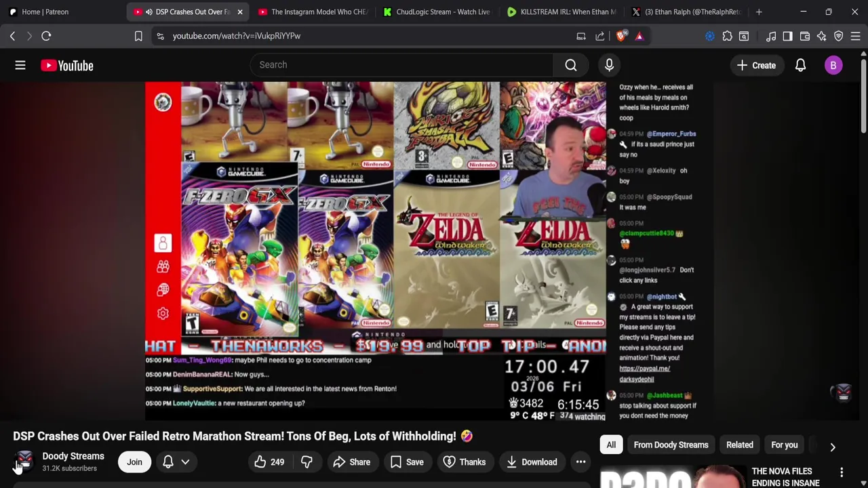
Task: Bookmark this page with bookmark icon
Action: 138,36
